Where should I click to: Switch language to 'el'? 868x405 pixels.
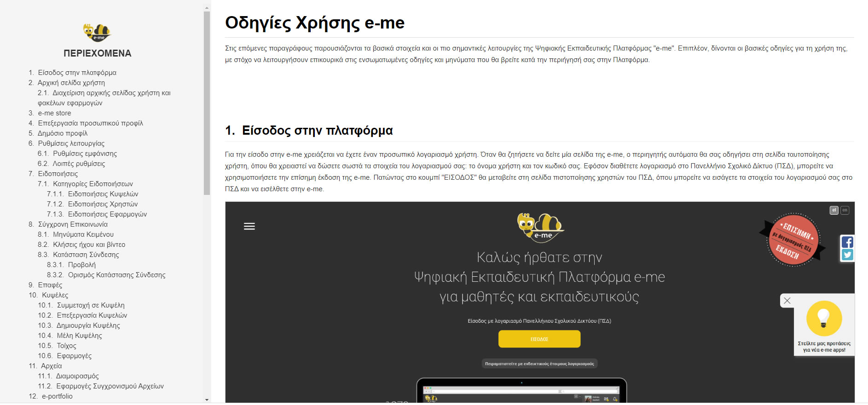pyautogui.click(x=833, y=210)
